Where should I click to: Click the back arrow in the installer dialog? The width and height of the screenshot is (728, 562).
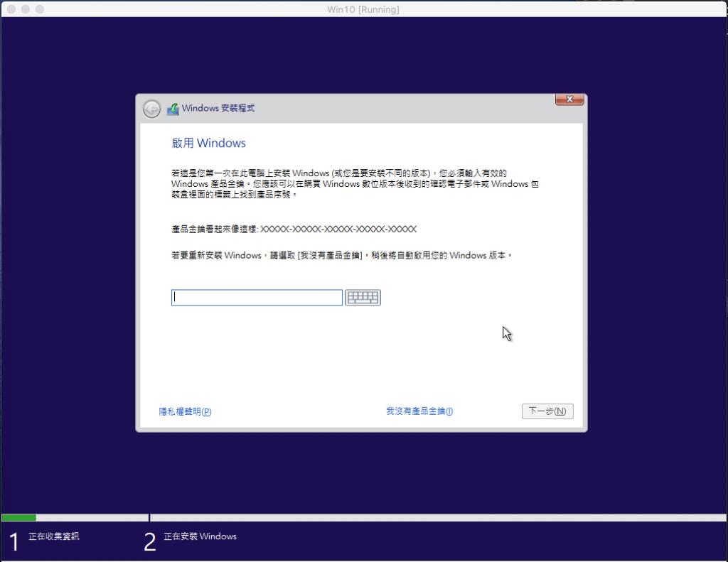tap(151, 108)
